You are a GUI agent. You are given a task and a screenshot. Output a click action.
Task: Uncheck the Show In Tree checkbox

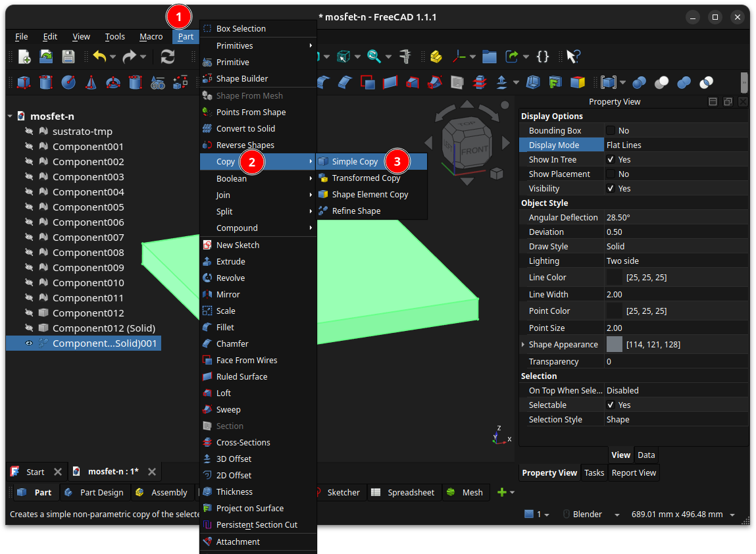(x=611, y=160)
